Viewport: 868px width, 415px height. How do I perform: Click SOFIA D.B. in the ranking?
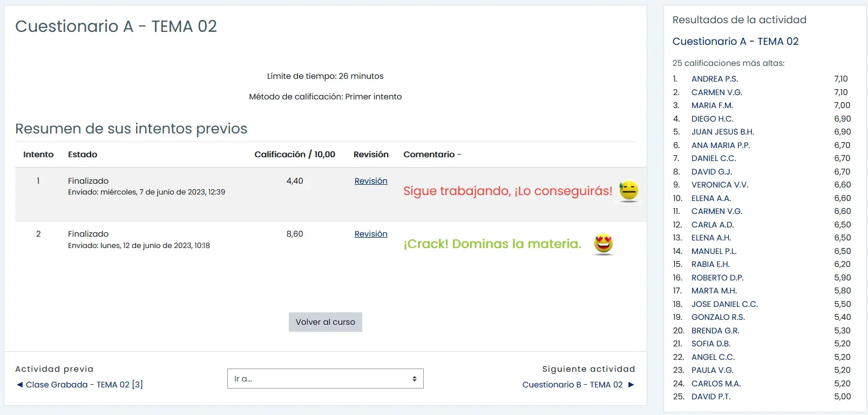[x=711, y=344]
